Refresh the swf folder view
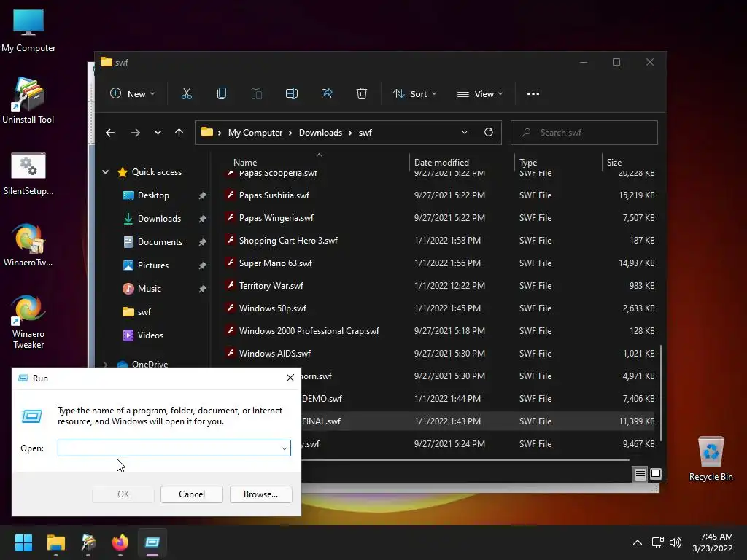Viewport: 747px width, 560px height. coord(488,133)
